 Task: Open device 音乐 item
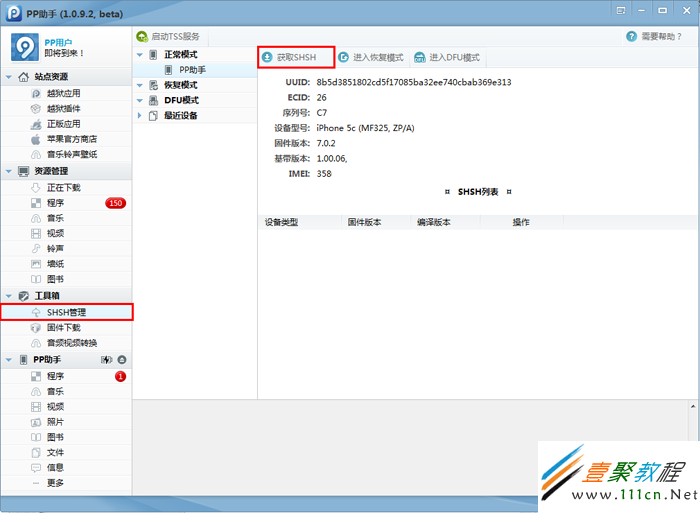tap(66, 391)
